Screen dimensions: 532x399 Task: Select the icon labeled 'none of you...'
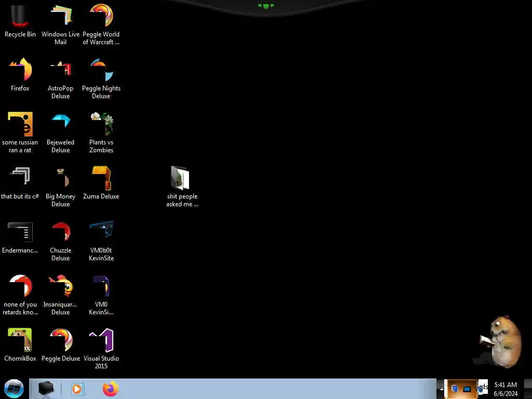pos(20,295)
